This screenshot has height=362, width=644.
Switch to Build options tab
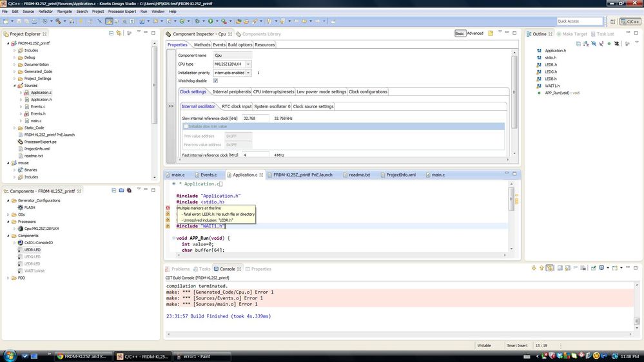[240, 44]
